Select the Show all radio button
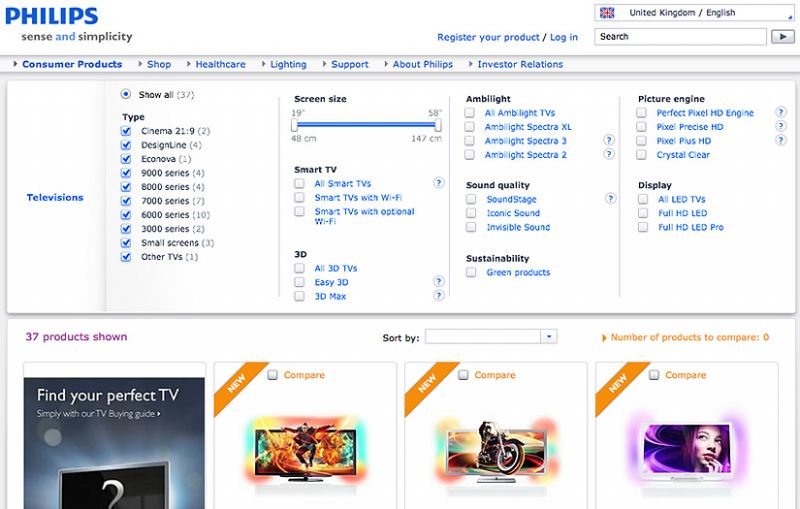The image size is (800, 509). (x=126, y=94)
